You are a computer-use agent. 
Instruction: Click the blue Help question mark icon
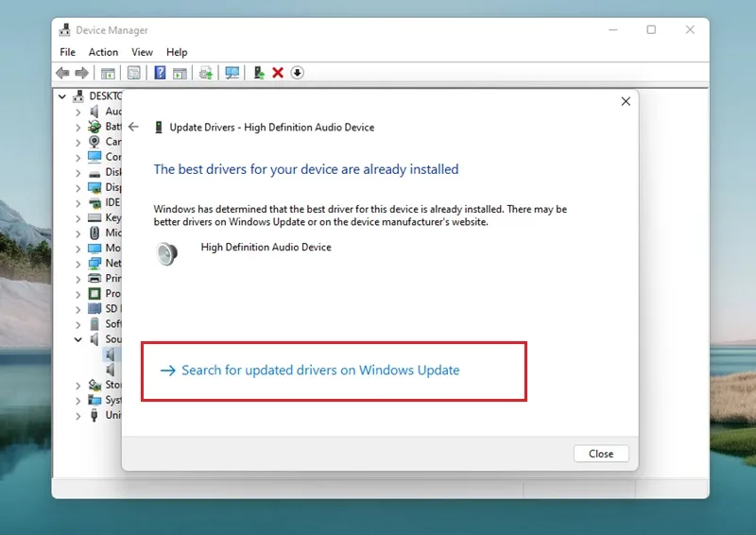click(160, 73)
